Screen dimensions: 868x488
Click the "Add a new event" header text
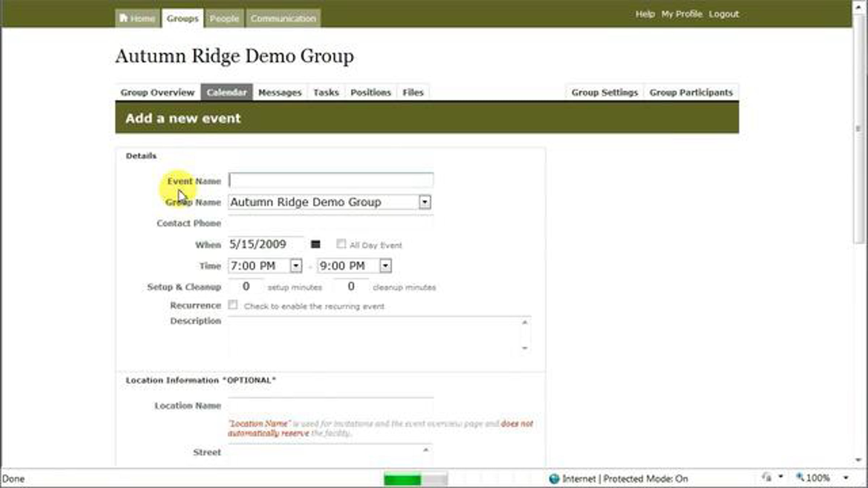coord(183,119)
